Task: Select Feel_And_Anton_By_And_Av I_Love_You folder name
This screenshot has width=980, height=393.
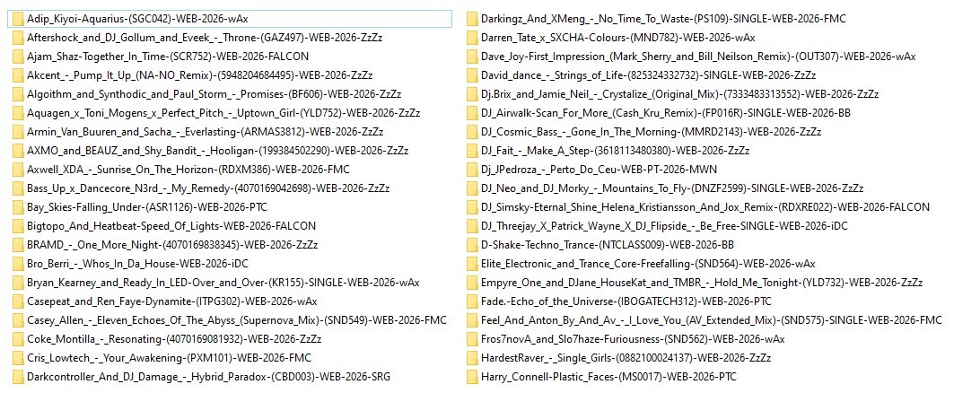Action: [x=712, y=320]
